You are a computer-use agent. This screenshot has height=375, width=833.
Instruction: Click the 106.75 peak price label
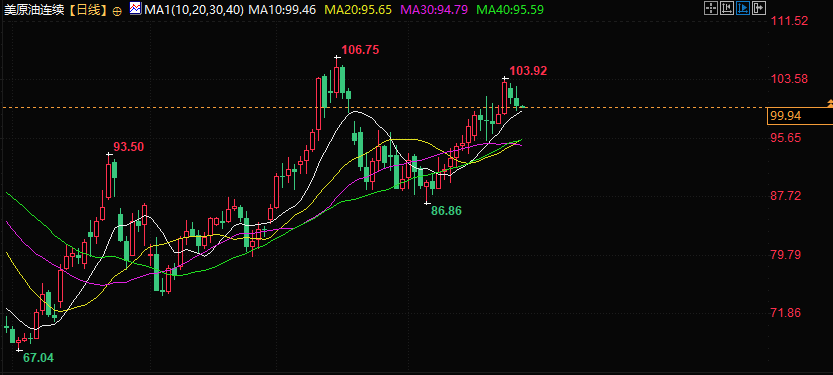tap(360, 50)
